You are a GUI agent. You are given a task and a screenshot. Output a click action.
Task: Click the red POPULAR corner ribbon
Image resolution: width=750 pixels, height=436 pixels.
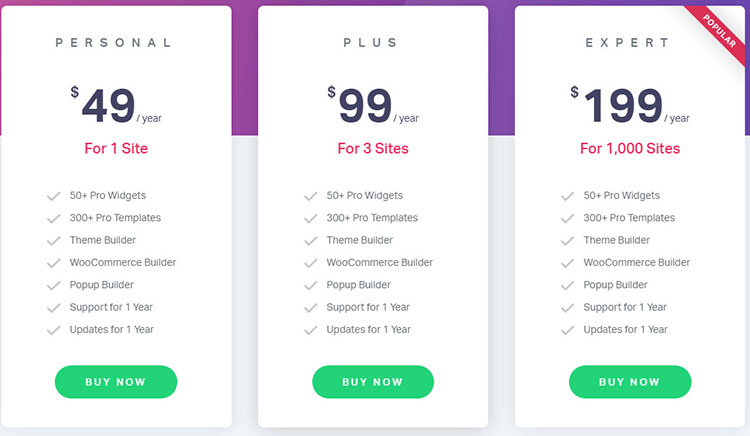722,30
